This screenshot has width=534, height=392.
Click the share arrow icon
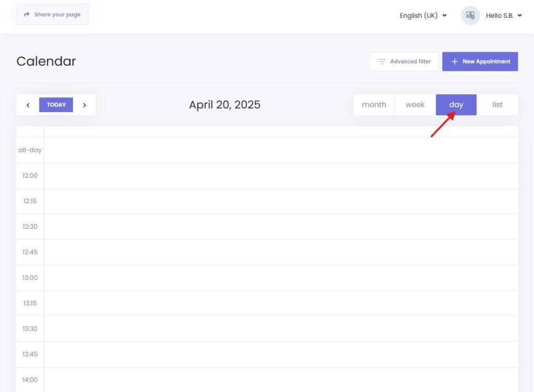pyautogui.click(x=27, y=15)
